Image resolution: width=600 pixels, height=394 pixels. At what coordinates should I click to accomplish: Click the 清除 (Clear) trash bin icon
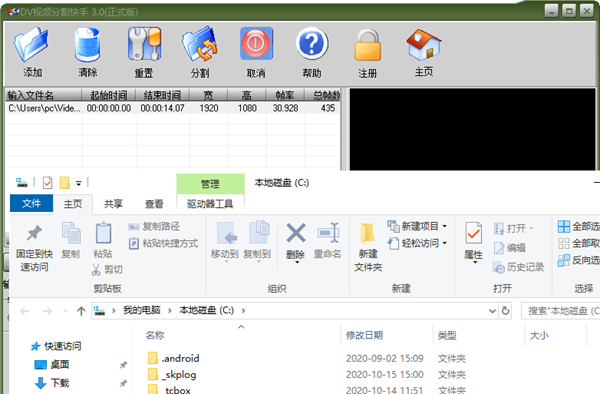88,44
